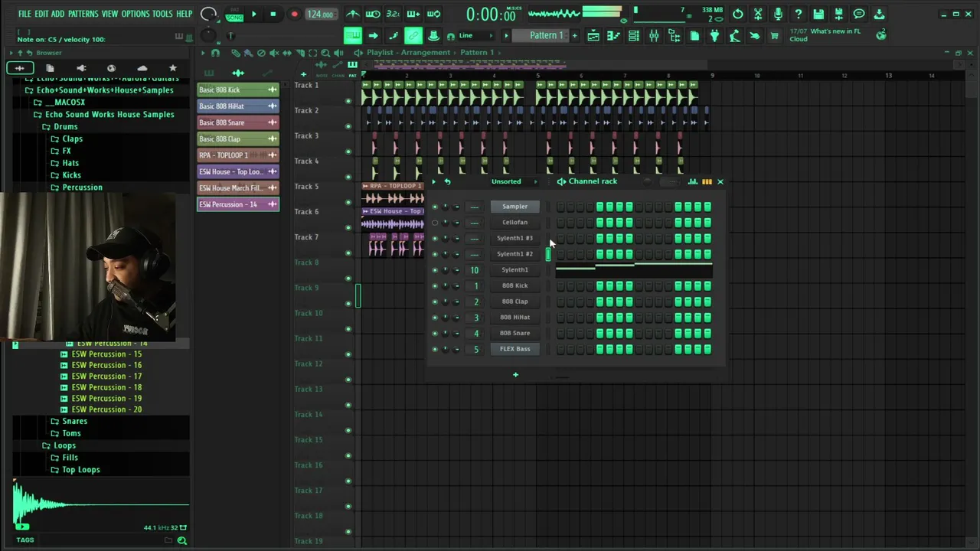Select the browser files tab icon
Screen dimensions: 980x551
coord(50,68)
